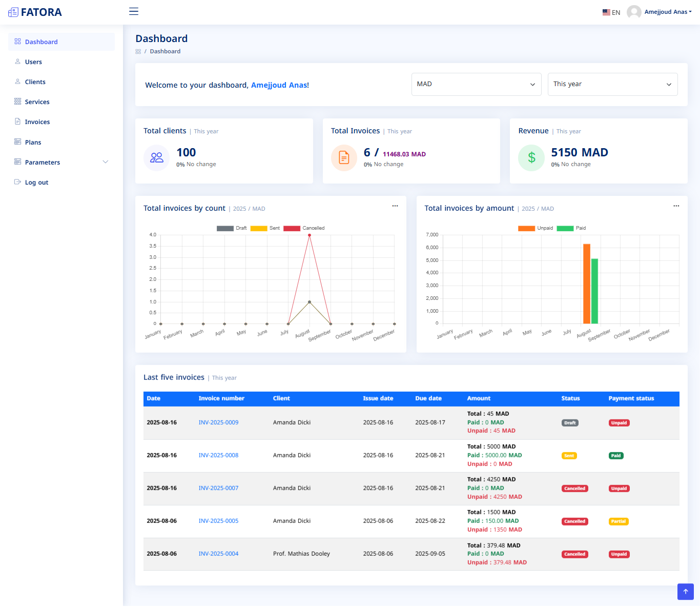This screenshot has height=607, width=700.
Task: Click the Revenue dollar sign icon
Action: pos(531,158)
